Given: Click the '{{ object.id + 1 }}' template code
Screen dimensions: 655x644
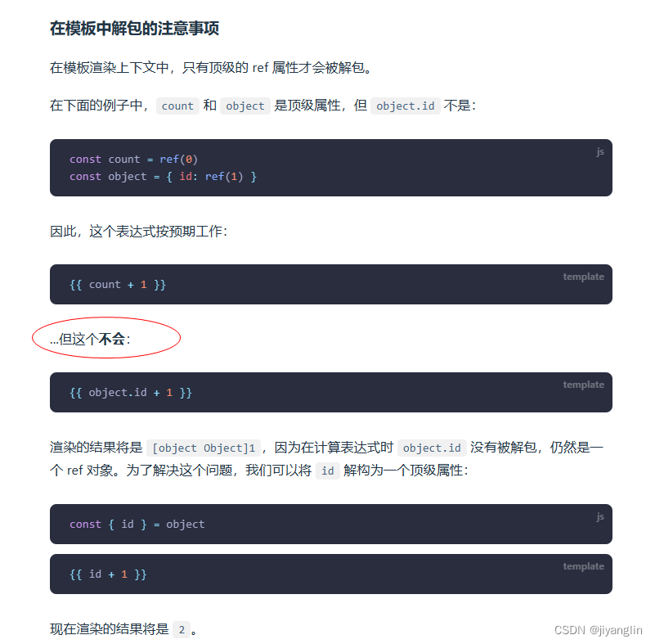Looking at the screenshot, I should point(131,393).
